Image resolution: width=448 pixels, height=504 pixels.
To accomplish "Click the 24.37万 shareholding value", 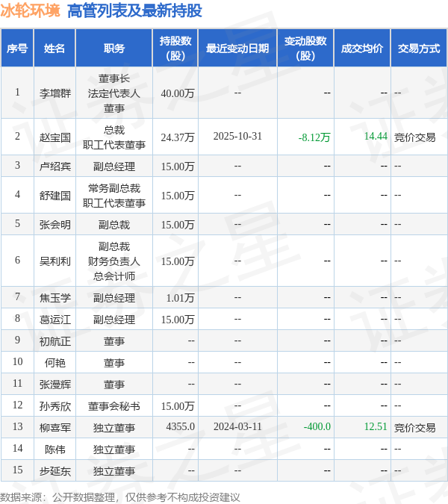I will [178, 137].
